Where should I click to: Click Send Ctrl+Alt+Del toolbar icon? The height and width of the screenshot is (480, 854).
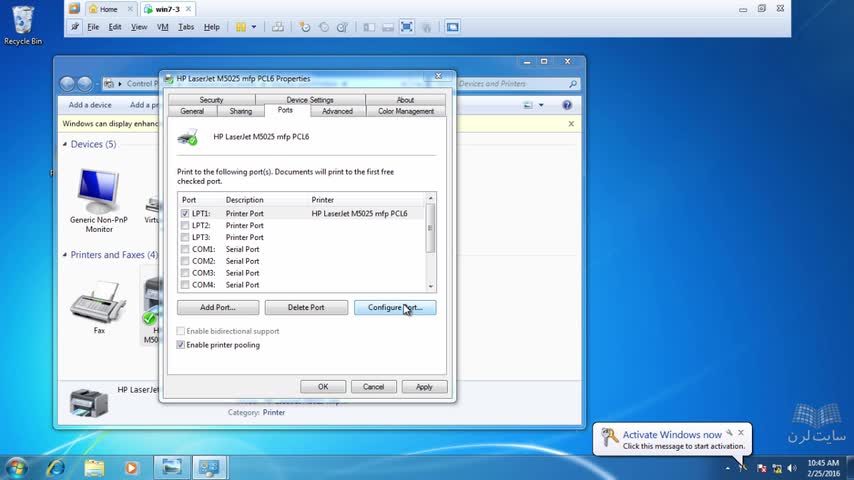click(x=278, y=27)
